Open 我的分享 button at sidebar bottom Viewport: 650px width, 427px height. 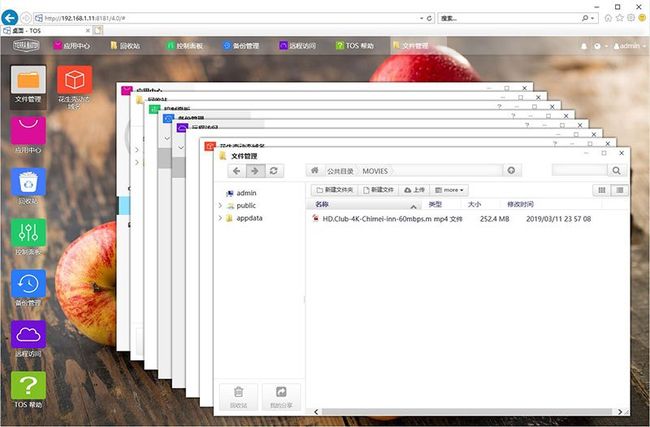point(281,397)
